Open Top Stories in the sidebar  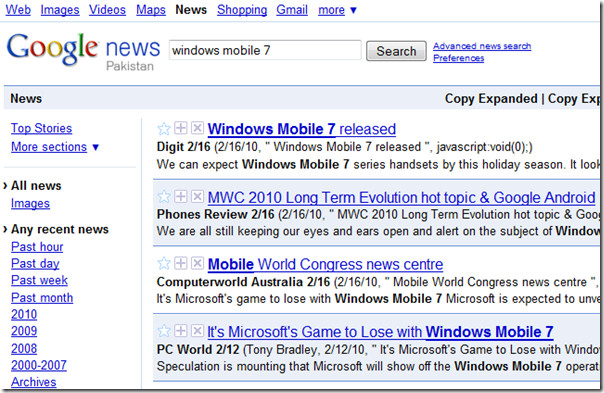point(42,128)
